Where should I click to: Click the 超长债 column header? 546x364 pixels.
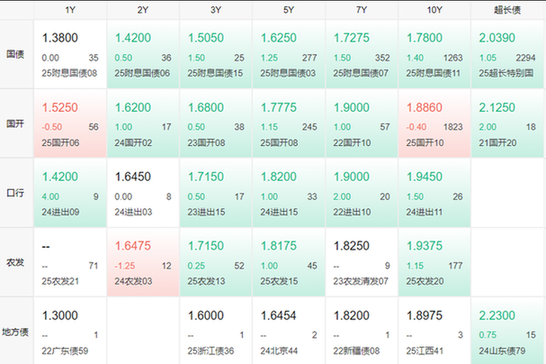pyautogui.click(x=507, y=10)
